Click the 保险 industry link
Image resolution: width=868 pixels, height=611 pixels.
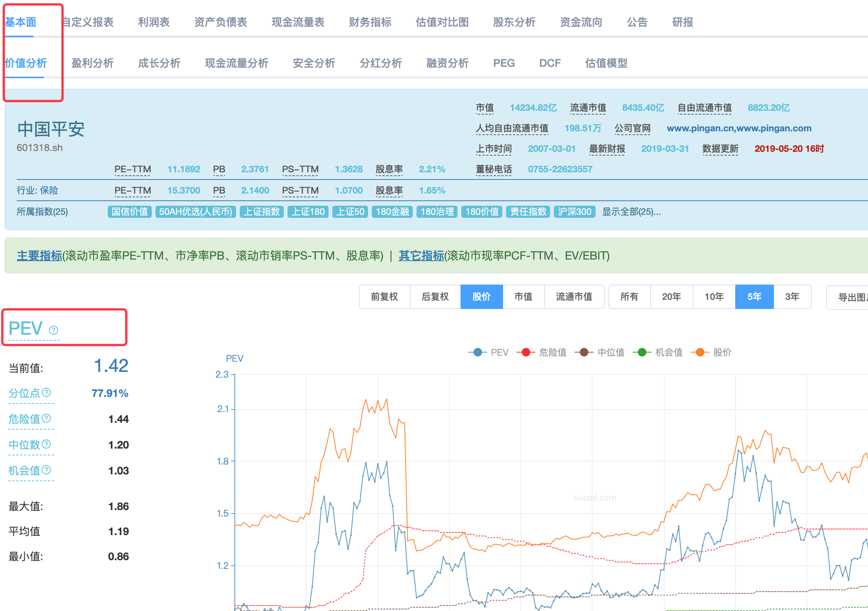(49, 190)
